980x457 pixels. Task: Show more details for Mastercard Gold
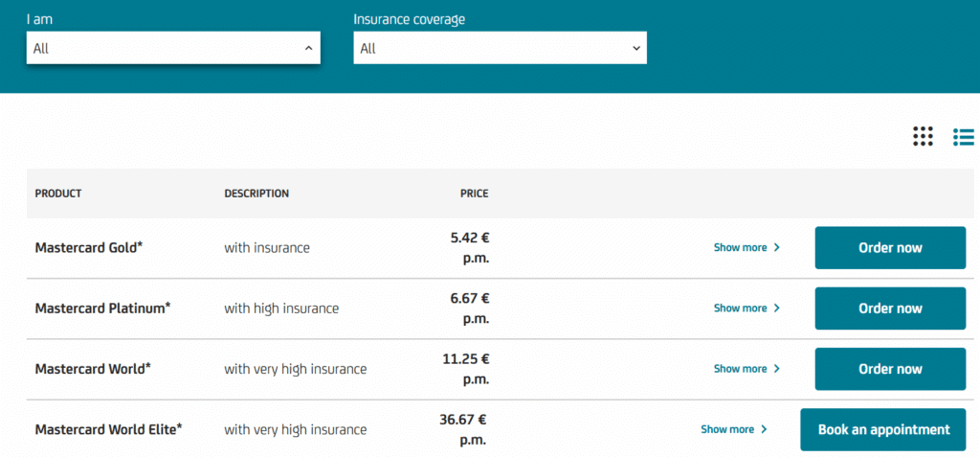coord(746,247)
